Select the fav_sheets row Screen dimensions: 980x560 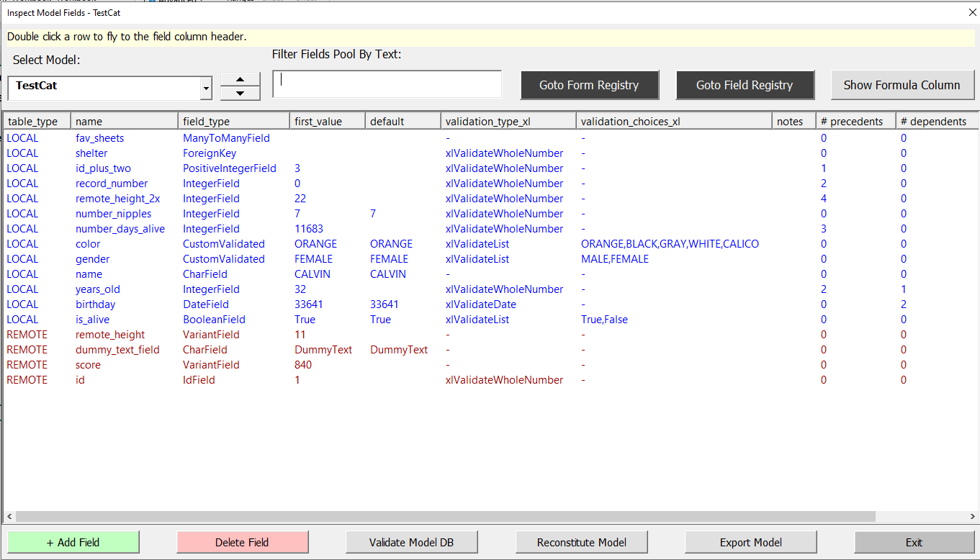[x=490, y=138]
